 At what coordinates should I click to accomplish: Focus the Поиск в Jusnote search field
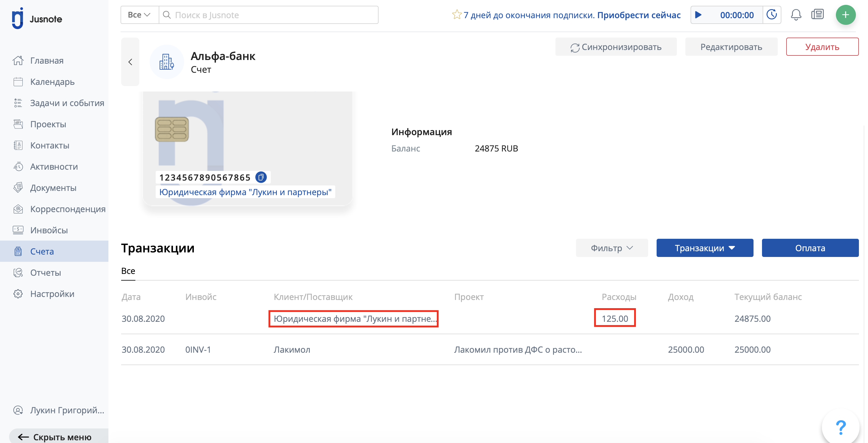269,15
